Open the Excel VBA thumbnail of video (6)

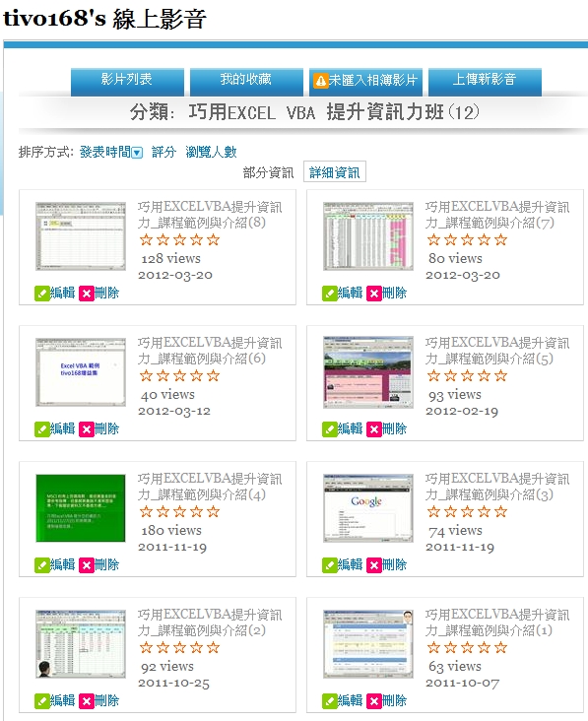[x=81, y=372]
